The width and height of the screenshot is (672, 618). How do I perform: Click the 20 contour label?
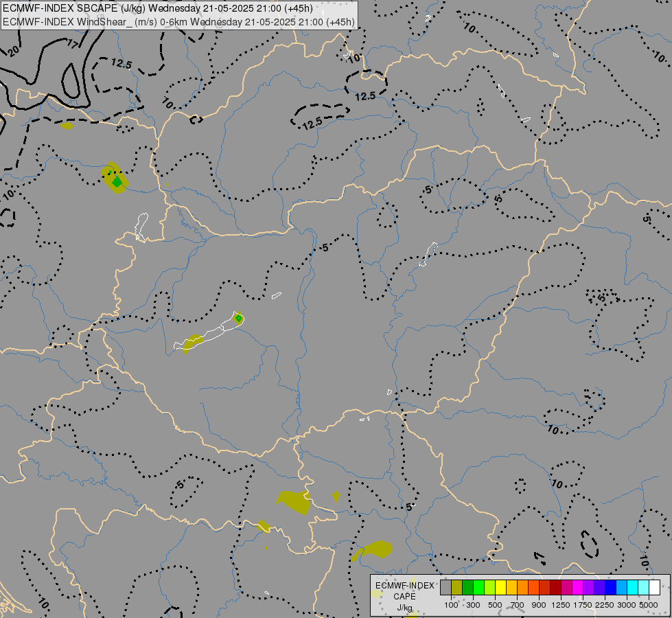pyautogui.click(x=13, y=51)
